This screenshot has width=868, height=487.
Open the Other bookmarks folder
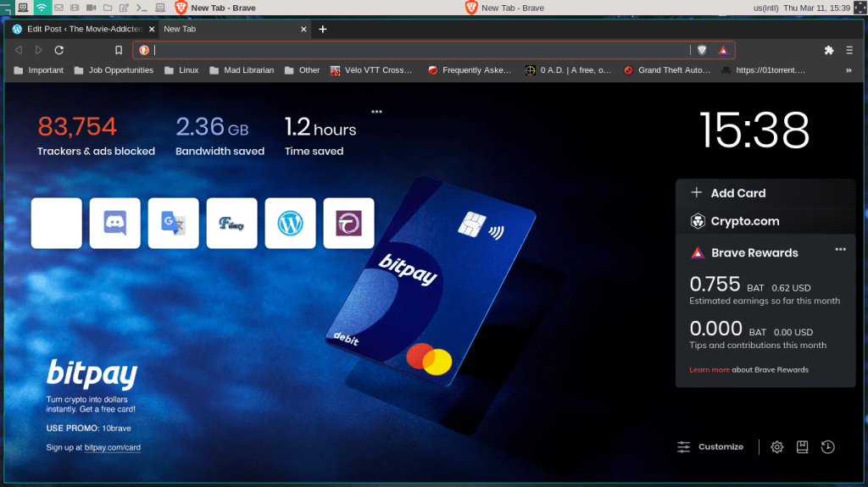pos(303,70)
